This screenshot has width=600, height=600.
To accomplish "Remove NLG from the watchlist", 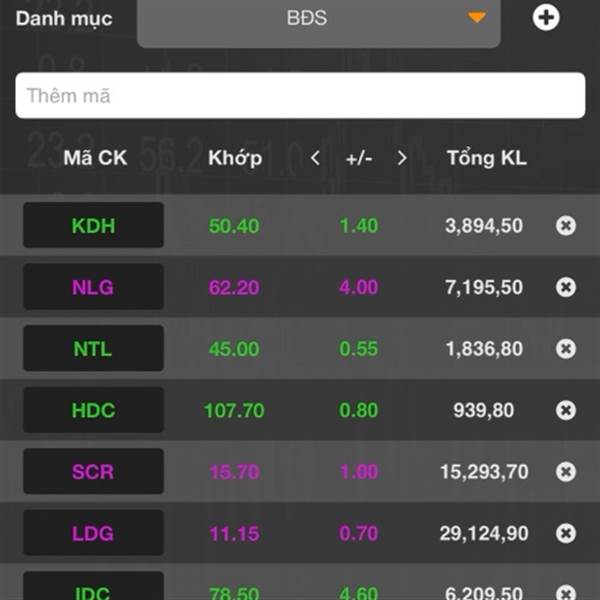I will 566,287.
